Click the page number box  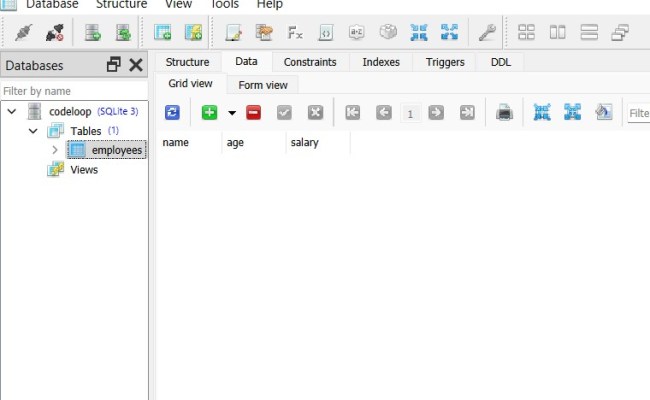click(410, 113)
